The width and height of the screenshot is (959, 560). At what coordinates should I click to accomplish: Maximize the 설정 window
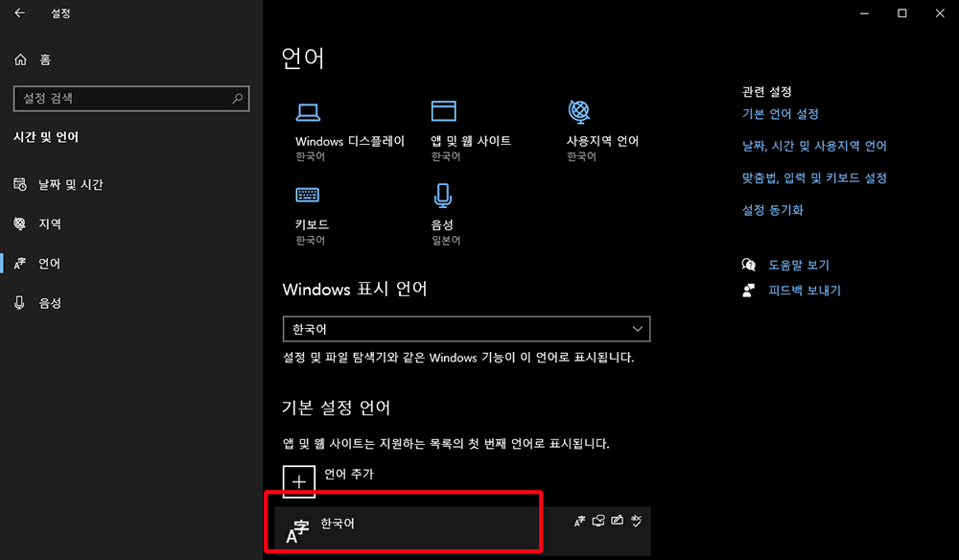pos(902,12)
